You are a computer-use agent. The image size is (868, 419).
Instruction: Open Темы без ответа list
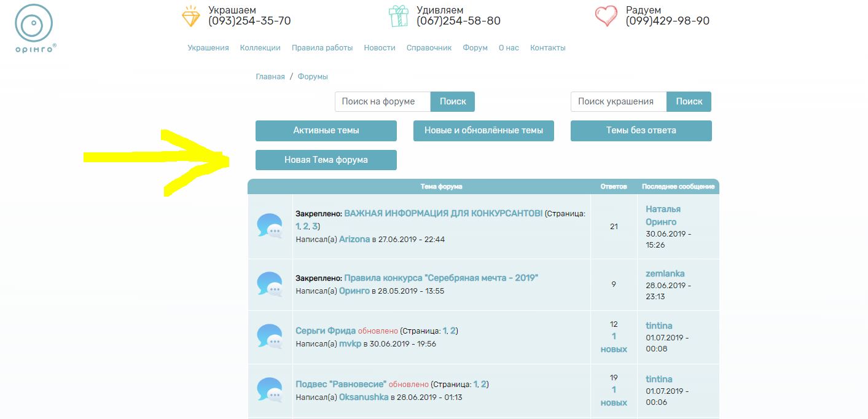coord(641,130)
